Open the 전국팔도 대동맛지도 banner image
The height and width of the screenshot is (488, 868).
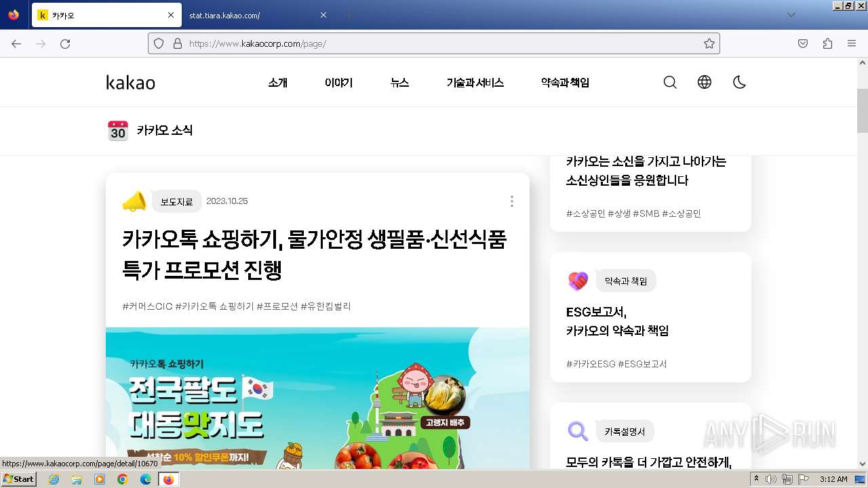(317, 399)
